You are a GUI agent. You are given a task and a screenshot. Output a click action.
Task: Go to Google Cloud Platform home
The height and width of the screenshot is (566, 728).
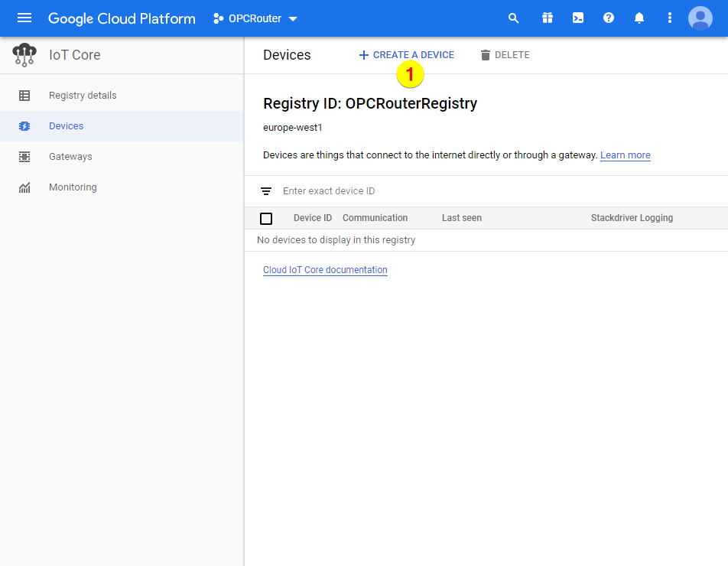pyautogui.click(x=121, y=18)
